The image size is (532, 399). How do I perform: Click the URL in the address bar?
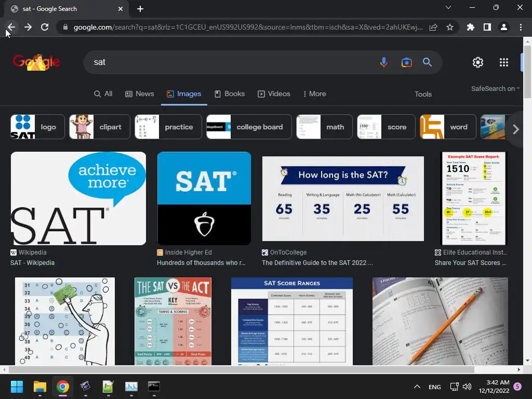click(248, 27)
